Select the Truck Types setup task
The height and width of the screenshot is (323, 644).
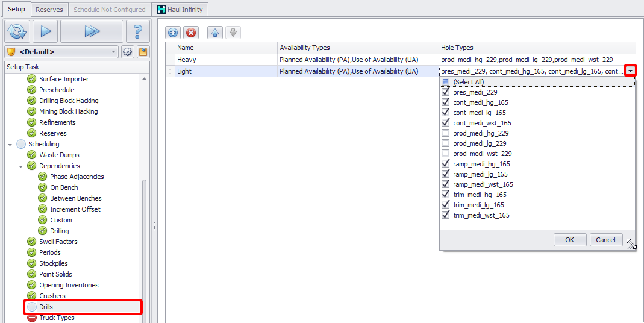(57, 318)
